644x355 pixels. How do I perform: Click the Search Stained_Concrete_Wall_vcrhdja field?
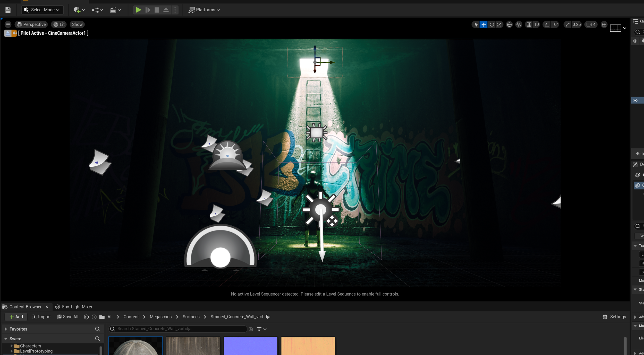coord(178,329)
